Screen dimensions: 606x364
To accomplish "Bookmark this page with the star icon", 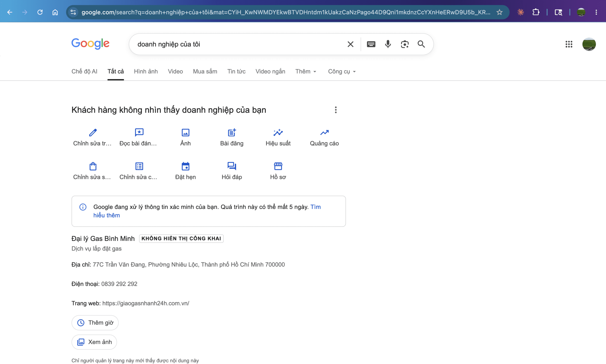I will [x=499, y=12].
